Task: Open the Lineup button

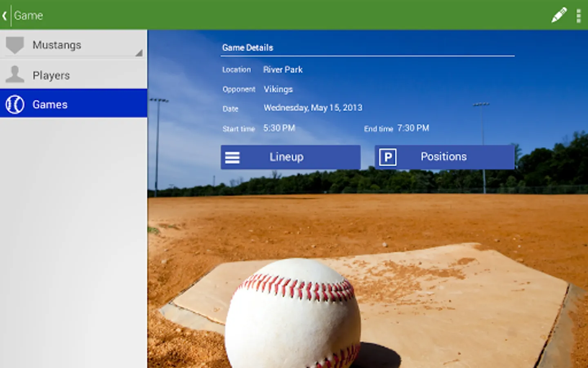Action: pos(290,157)
